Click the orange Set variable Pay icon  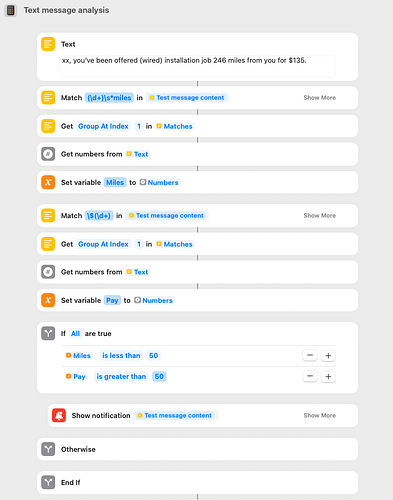pos(48,300)
